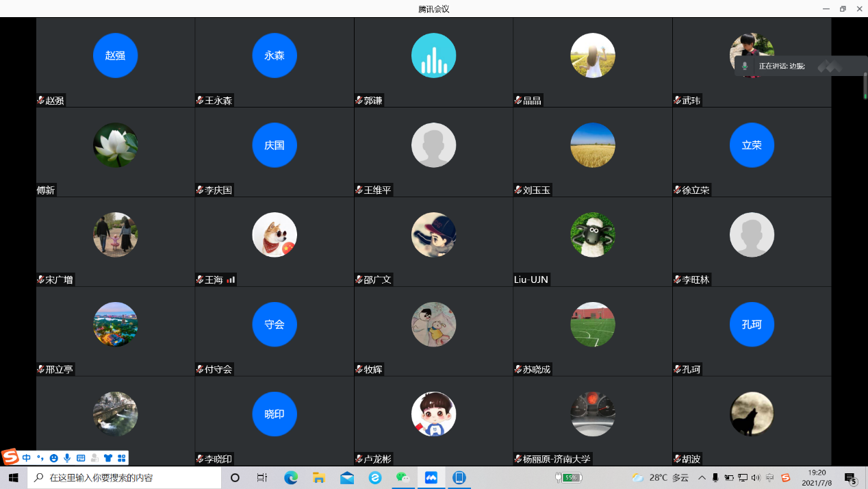
Task: Switch to Tencent Meeting in the taskbar
Action: (431, 477)
